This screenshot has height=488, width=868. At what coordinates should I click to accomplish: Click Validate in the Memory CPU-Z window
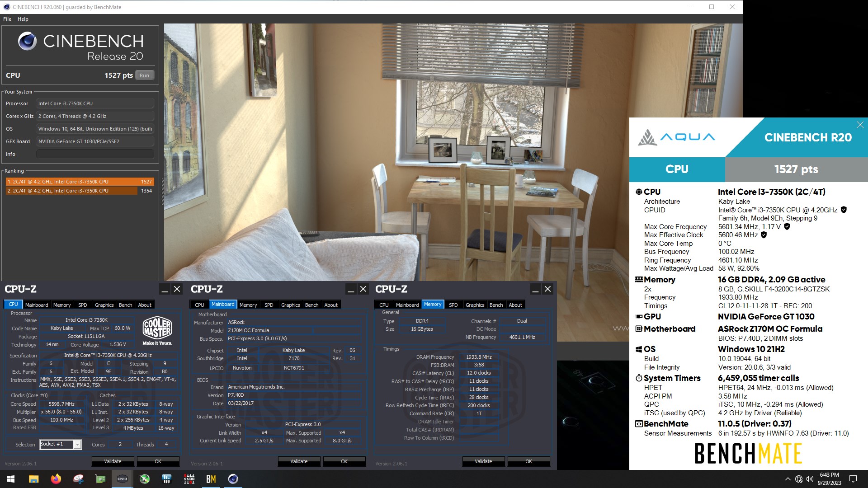[x=484, y=461]
